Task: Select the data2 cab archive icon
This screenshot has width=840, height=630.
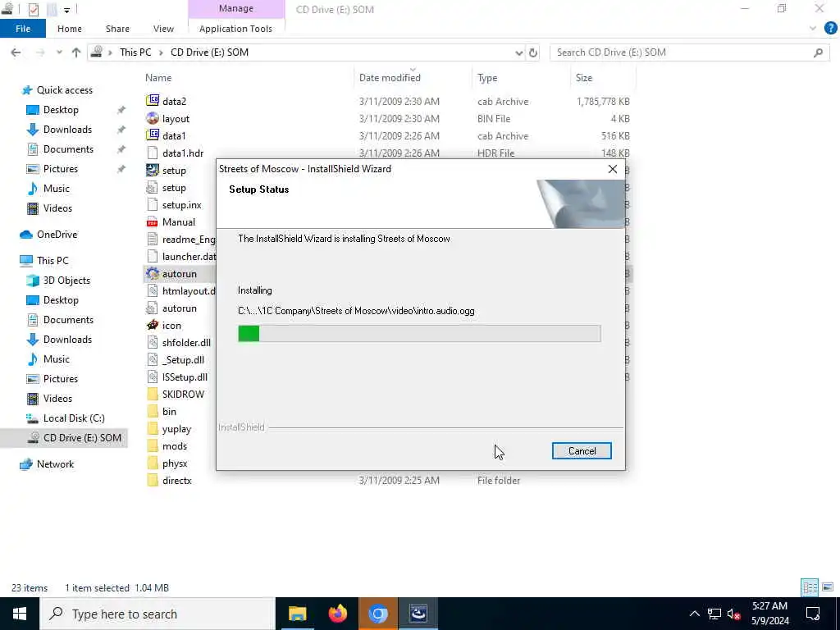Action: (153, 101)
